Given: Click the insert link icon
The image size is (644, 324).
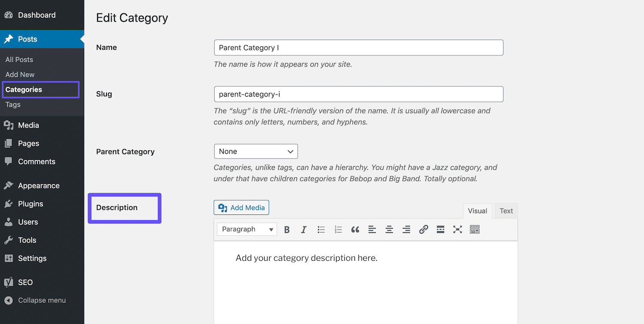Looking at the screenshot, I should pos(423,229).
